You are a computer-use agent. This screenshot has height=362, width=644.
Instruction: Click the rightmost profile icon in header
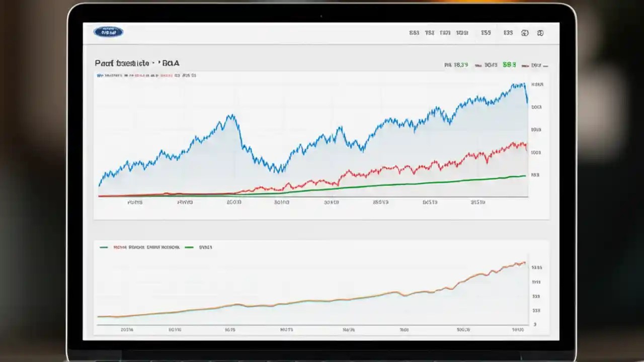click(x=540, y=33)
